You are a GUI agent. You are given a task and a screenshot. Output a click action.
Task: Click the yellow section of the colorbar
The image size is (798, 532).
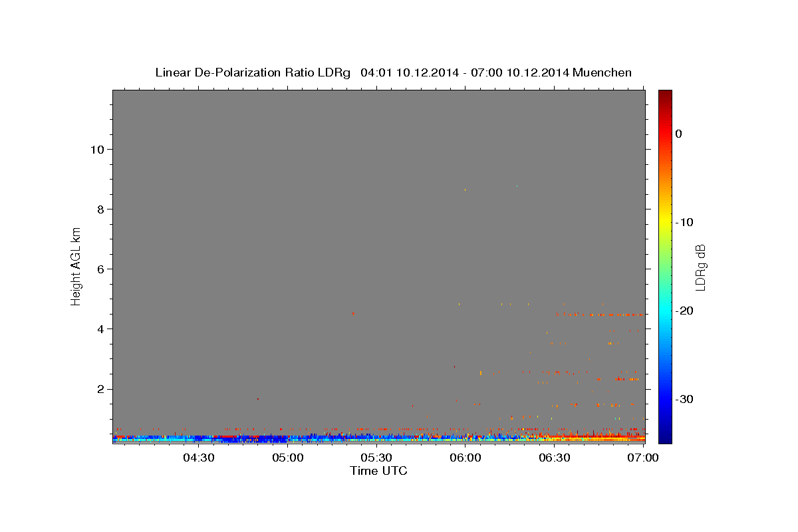[x=665, y=219]
